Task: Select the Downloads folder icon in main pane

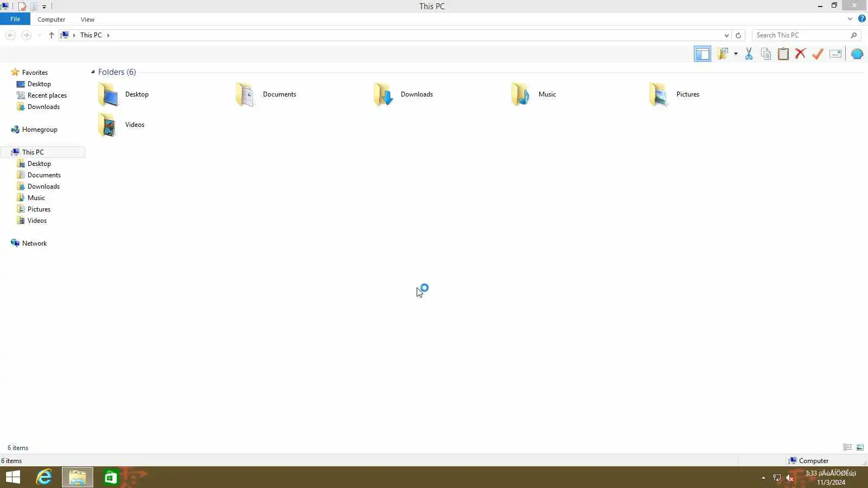Action: [383, 94]
